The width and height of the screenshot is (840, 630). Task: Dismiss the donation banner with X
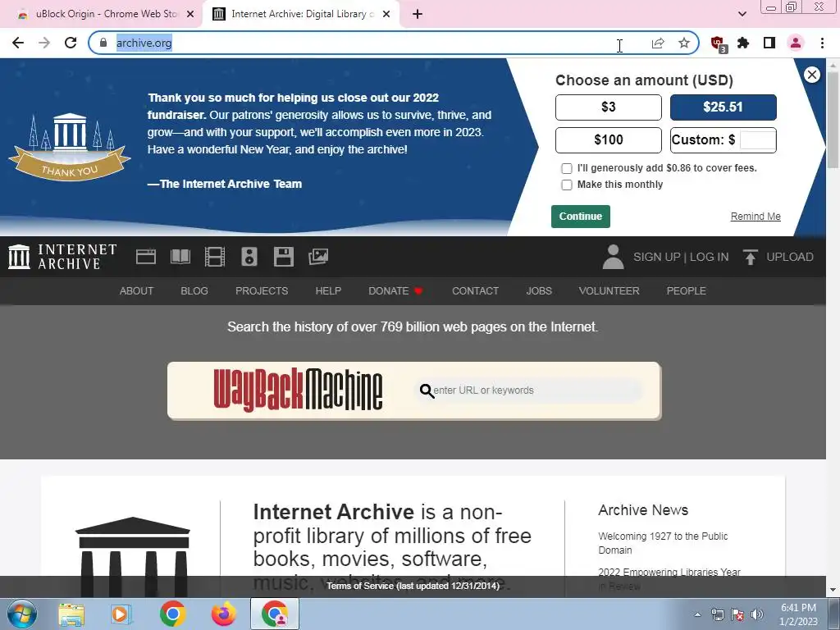(811, 75)
